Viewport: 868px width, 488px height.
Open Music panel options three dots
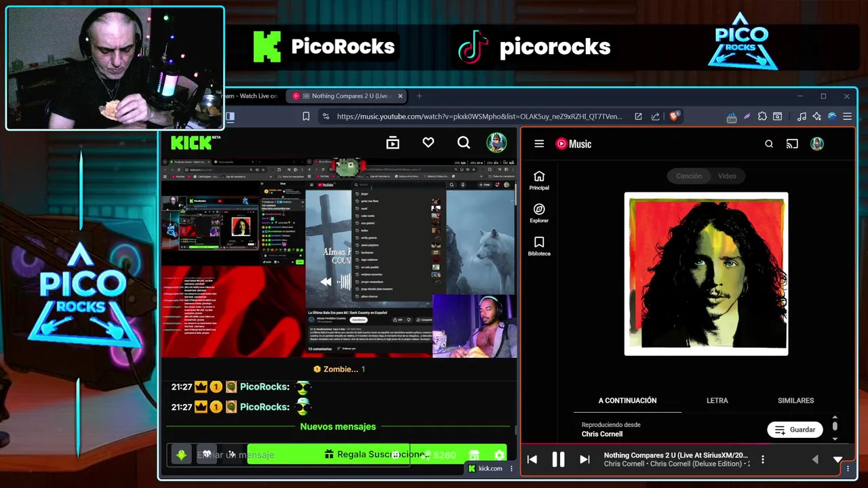848,468
